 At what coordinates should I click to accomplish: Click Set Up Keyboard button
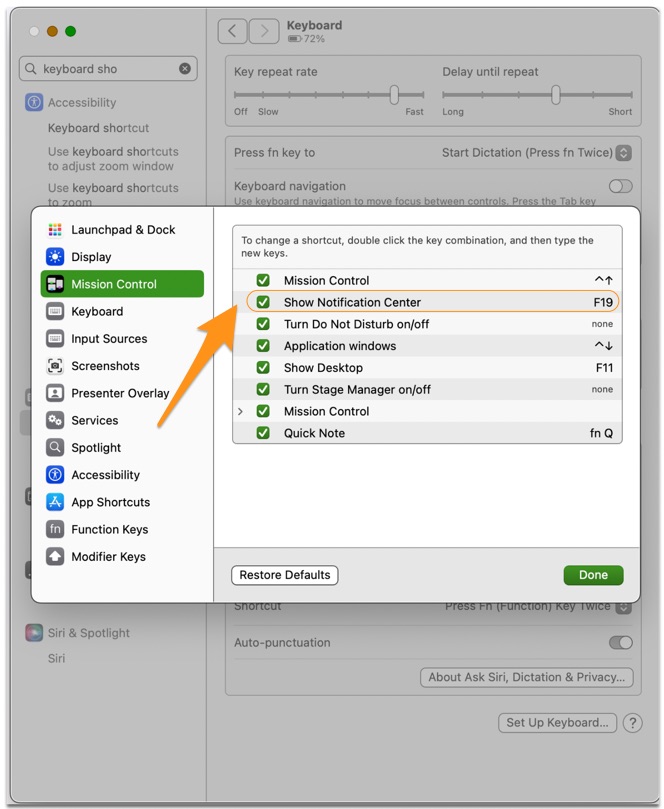pyautogui.click(x=557, y=723)
